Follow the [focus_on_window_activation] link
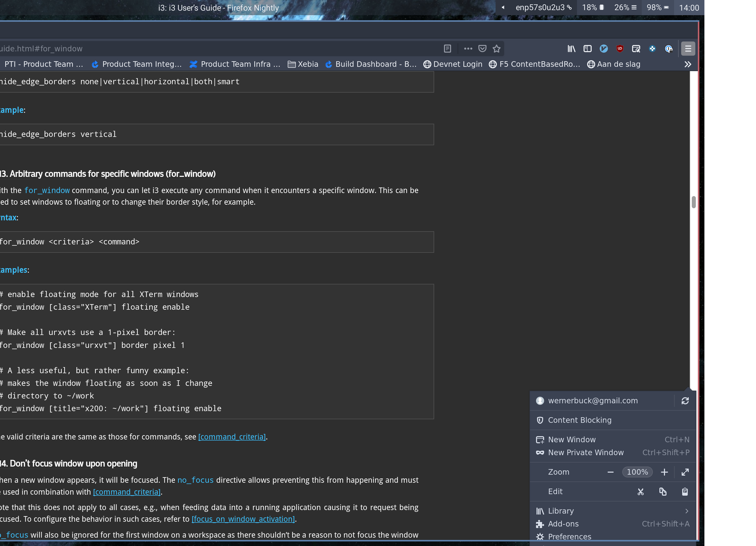 pos(243,519)
